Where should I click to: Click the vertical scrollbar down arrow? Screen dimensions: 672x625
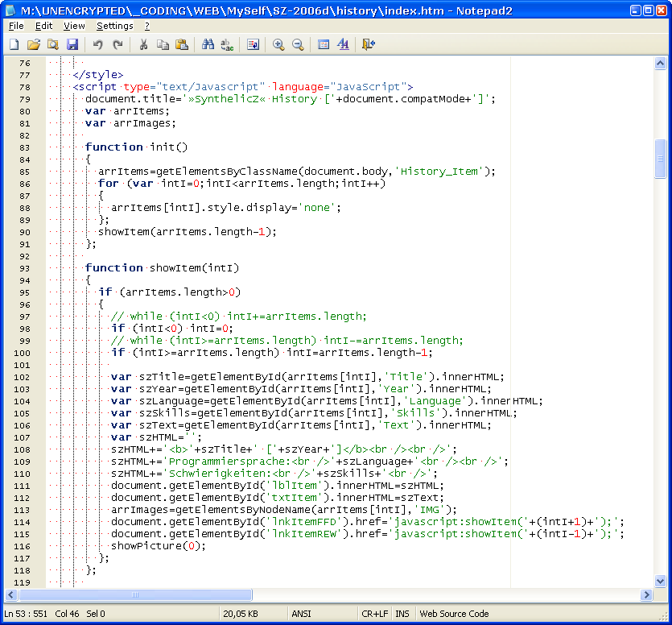pyautogui.click(x=660, y=582)
